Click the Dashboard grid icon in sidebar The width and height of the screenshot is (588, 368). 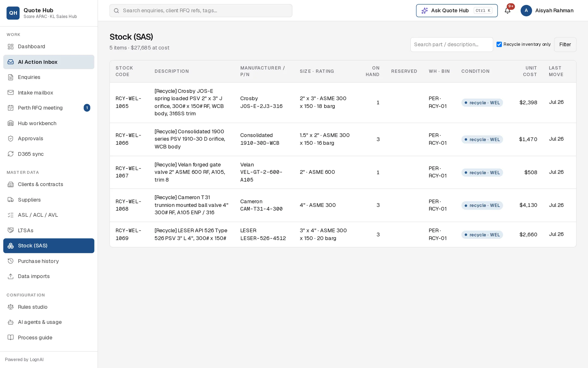point(11,47)
